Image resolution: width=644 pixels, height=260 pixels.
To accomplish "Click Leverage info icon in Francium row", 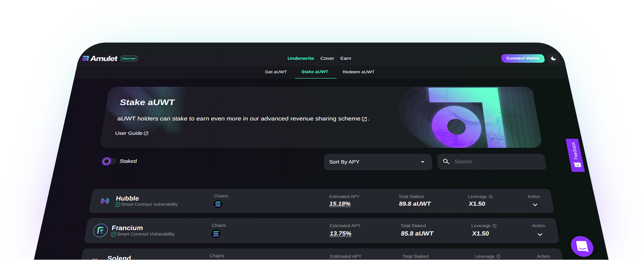I will (x=494, y=226).
